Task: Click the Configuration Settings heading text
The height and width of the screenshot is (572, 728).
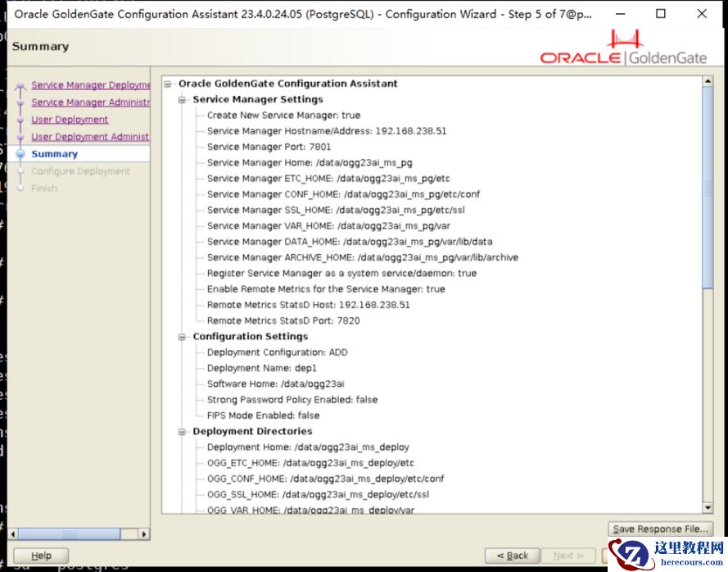Action: click(251, 337)
